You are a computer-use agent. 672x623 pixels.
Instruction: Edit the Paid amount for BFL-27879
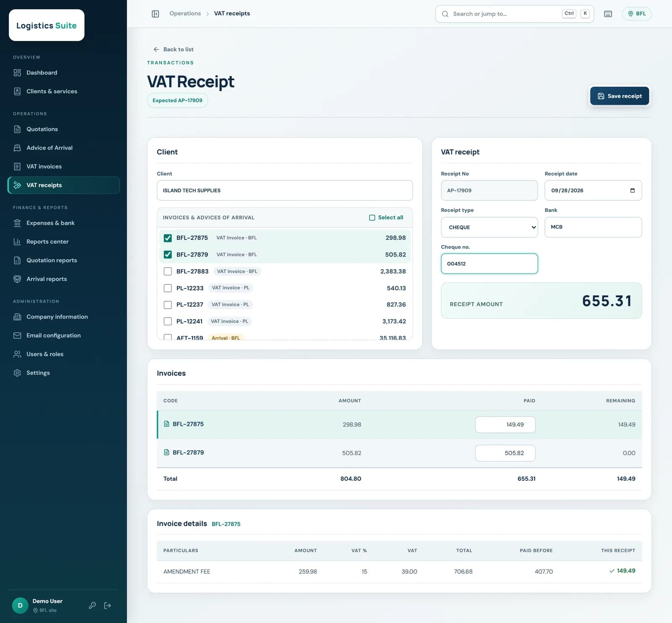pyautogui.click(x=505, y=453)
